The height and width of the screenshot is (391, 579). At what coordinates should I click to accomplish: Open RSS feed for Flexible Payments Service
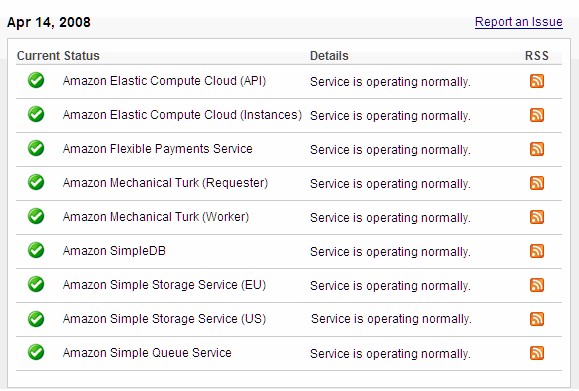pyautogui.click(x=537, y=149)
